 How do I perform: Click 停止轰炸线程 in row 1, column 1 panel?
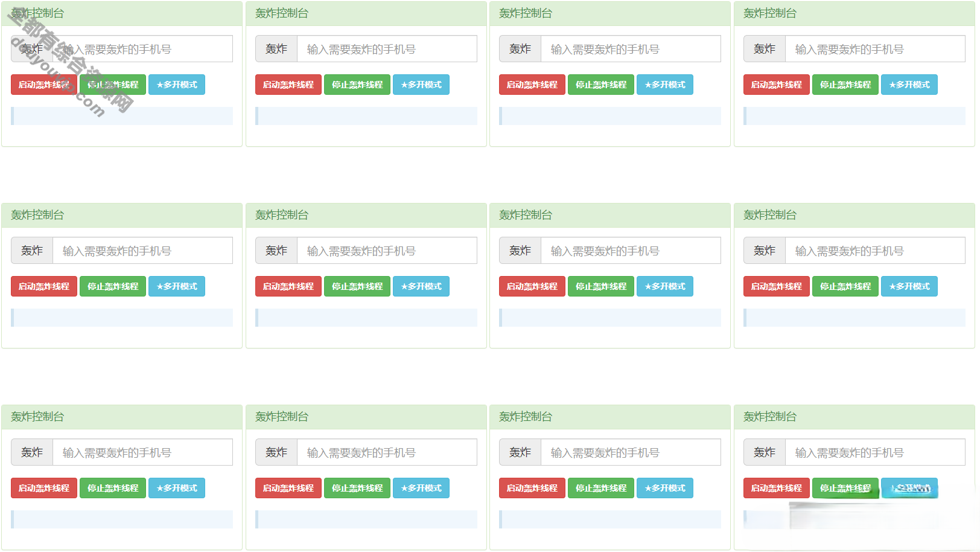coord(113,85)
